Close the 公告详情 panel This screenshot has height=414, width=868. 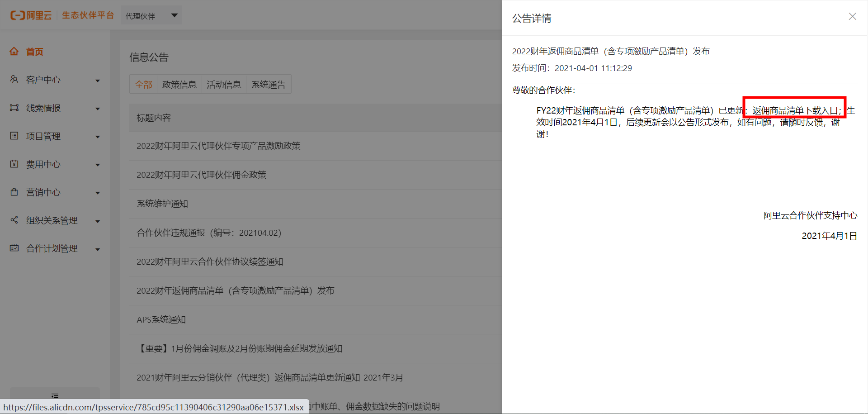pos(852,16)
